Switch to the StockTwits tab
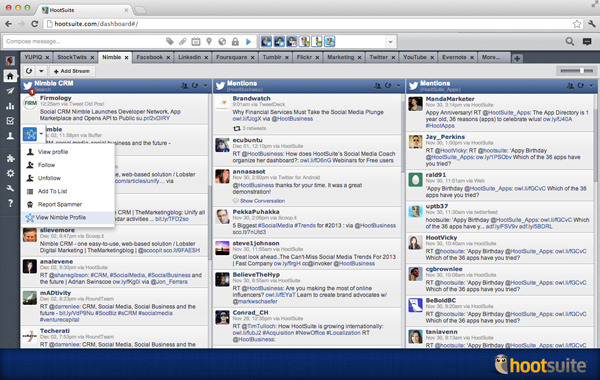This screenshot has height=380, width=600. pos(72,57)
